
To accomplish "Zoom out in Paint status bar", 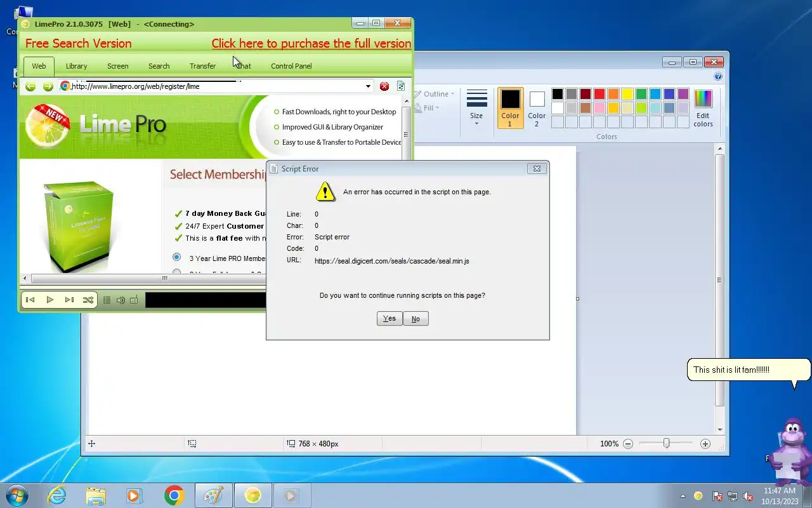I will (x=628, y=444).
